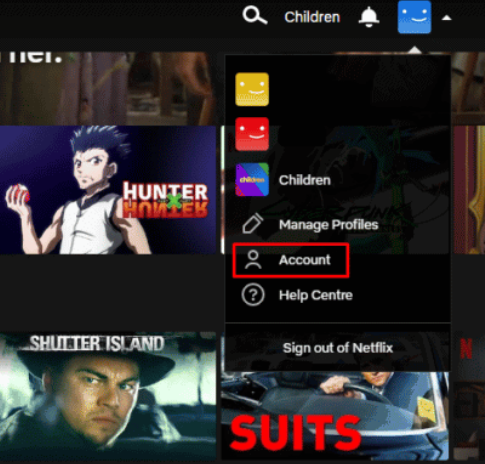
Task: Click the Account person icon
Action: [x=253, y=260]
